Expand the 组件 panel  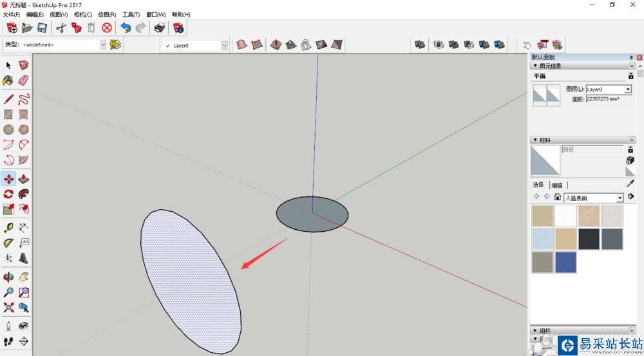coord(535,330)
